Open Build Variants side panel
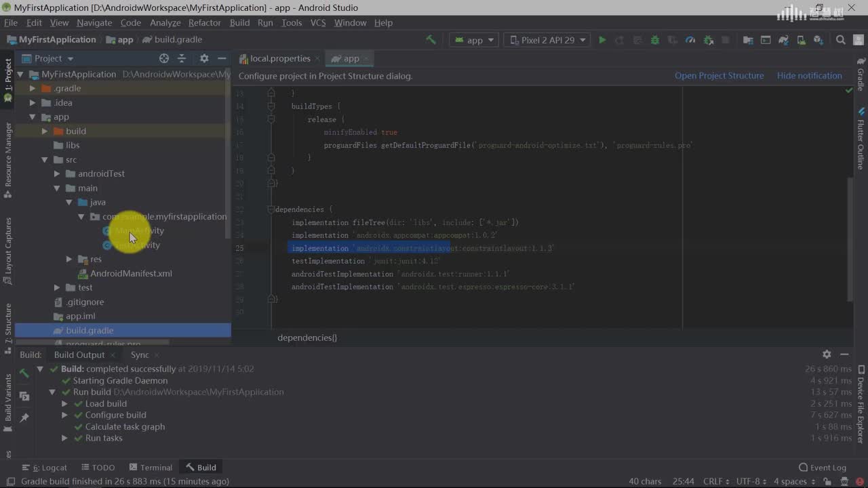The height and width of the screenshot is (488, 868). click(8, 405)
